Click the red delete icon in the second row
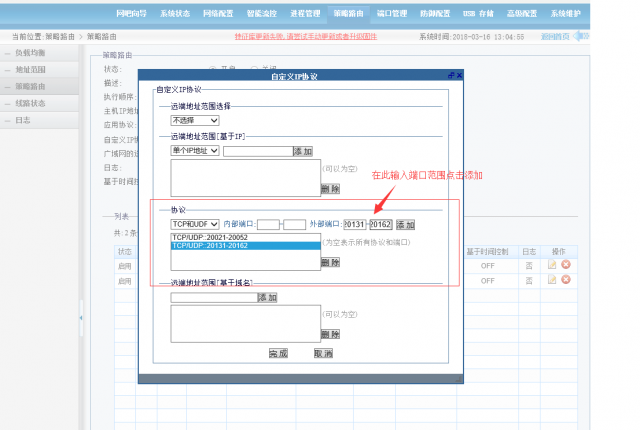The height and width of the screenshot is (430, 640). pos(565,281)
